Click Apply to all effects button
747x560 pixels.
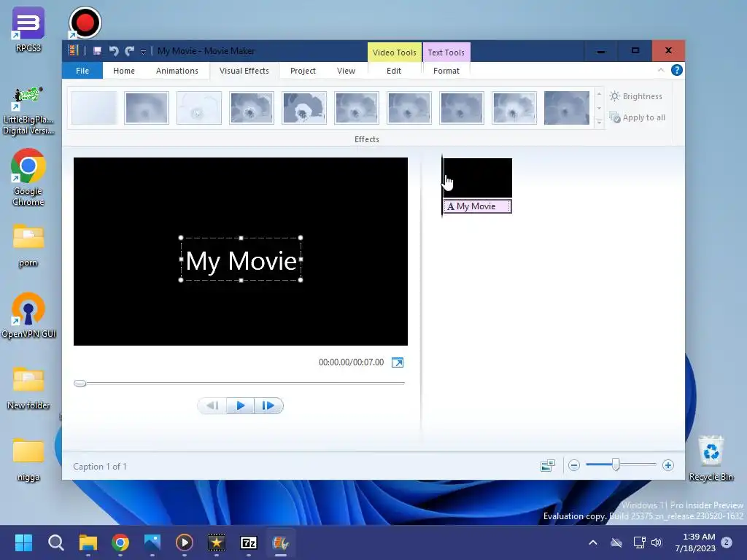[x=638, y=117]
